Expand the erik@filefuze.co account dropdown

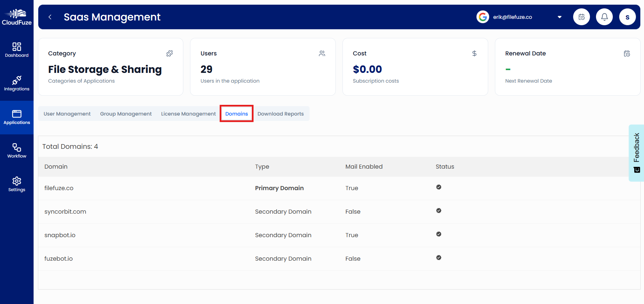(559, 17)
